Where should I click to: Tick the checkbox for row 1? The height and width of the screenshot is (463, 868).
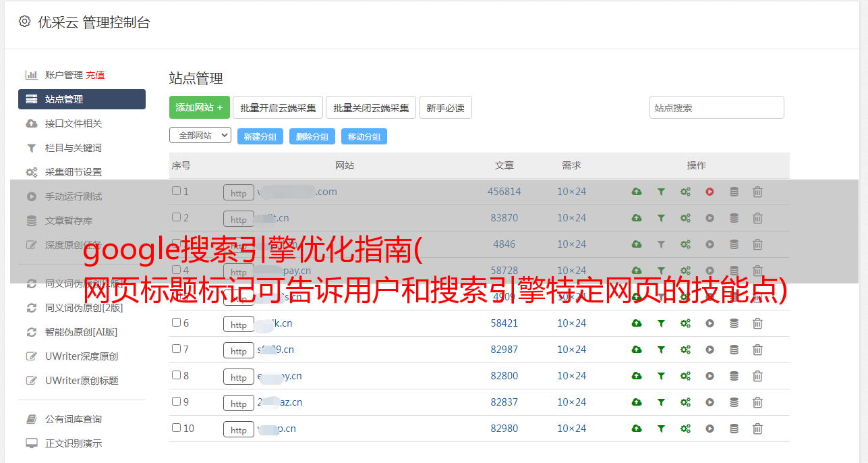pos(176,191)
